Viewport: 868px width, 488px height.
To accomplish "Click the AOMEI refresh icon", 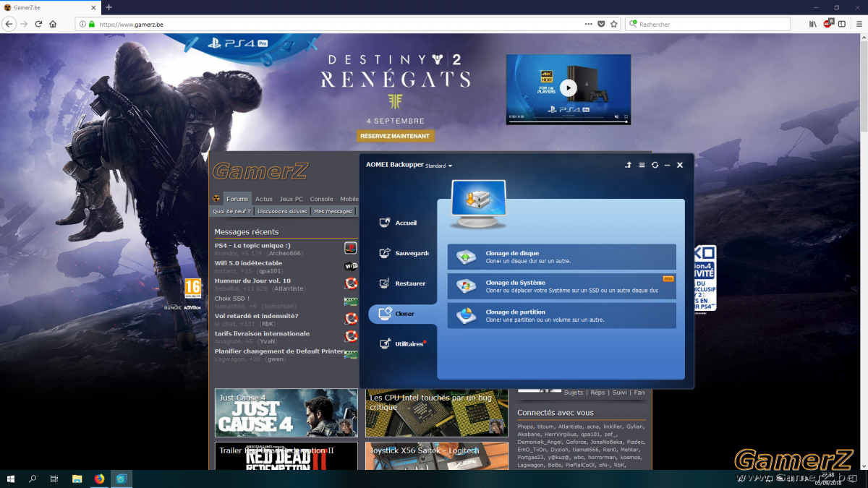I will tap(655, 165).
